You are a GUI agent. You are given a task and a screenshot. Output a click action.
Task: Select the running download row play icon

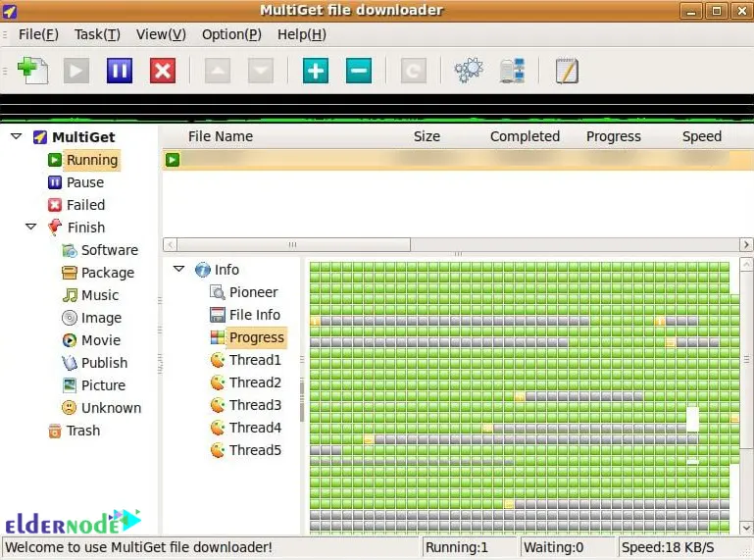pos(173,159)
